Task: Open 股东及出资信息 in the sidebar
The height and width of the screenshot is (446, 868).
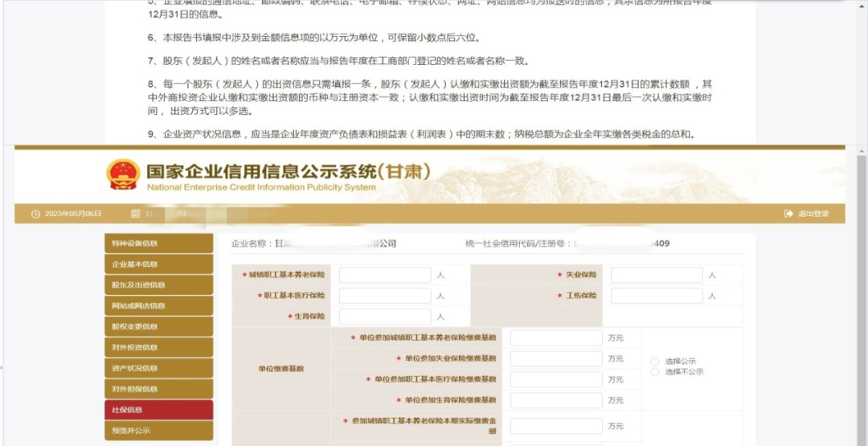Action: click(x=158, y=285)
